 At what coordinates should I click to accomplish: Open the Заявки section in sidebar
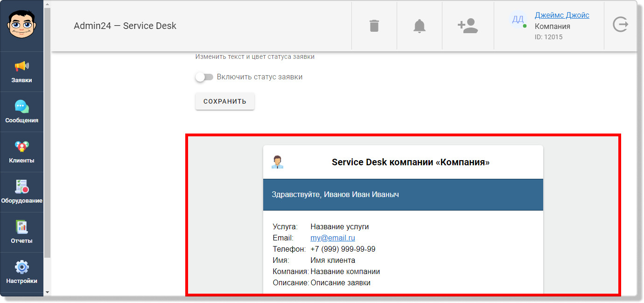point(22,71)
